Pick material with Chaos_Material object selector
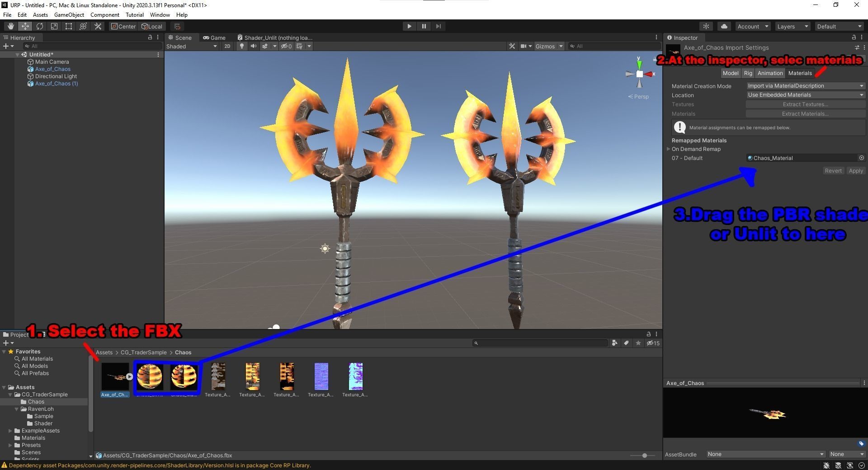The image size is (868, 470). click(861, 158)
